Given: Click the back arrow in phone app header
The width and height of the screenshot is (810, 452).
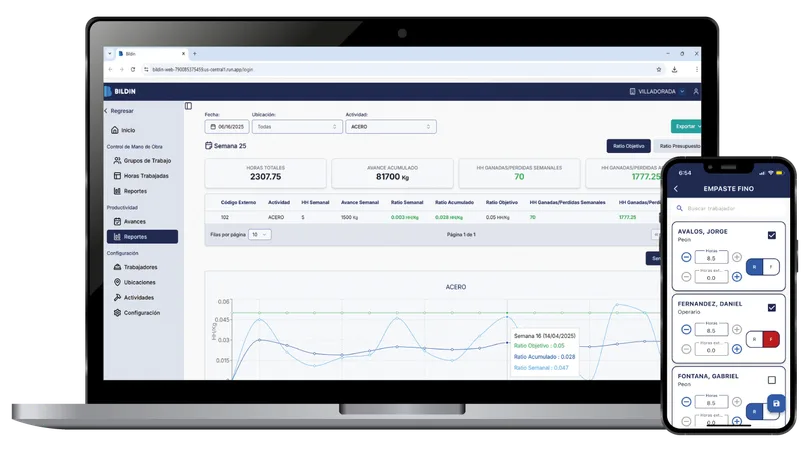Looking at the screenshot, I should click(676, 189).
